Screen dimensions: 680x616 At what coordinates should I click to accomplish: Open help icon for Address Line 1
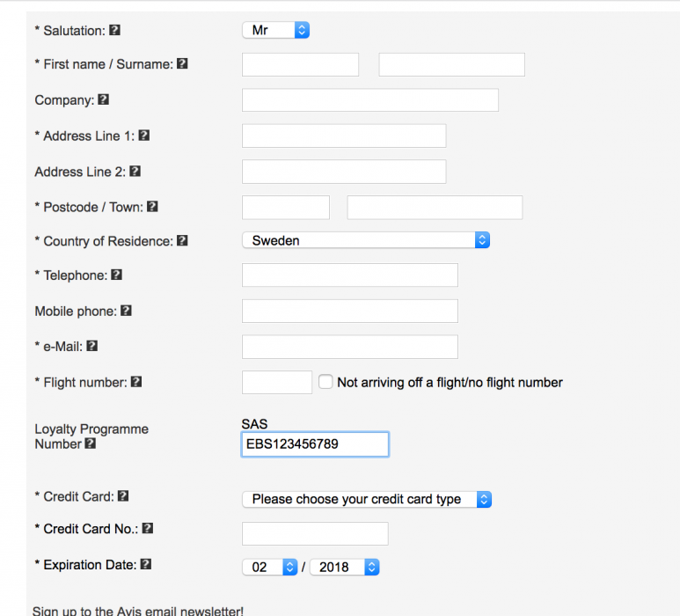pyautogui.click(x=144, y=136)
